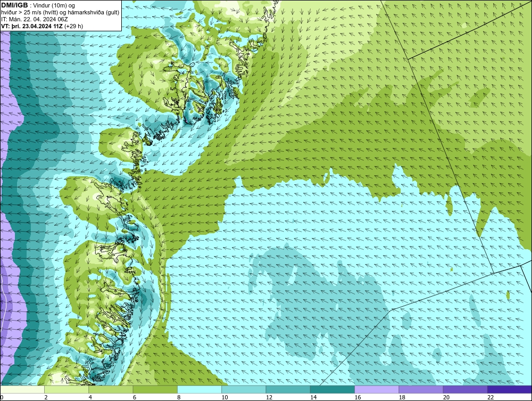Click the legend scale label '16'

pyautogui.click(x=358, y=397)
